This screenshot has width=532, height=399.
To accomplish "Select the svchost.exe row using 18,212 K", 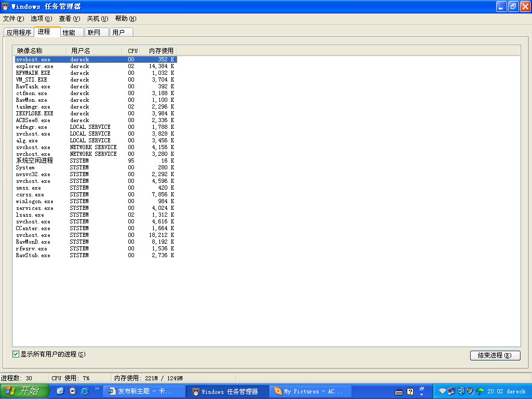I will click(x=96, y=235).
